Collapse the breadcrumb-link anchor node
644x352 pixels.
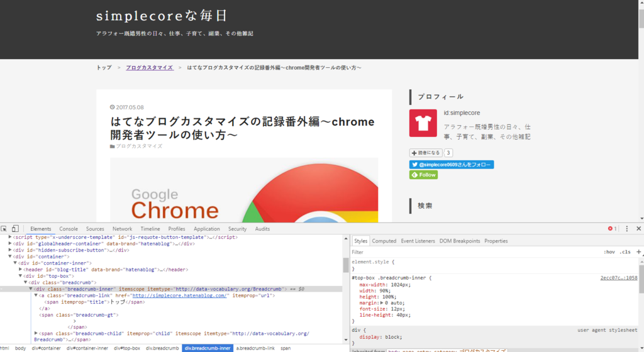(36, 295)
